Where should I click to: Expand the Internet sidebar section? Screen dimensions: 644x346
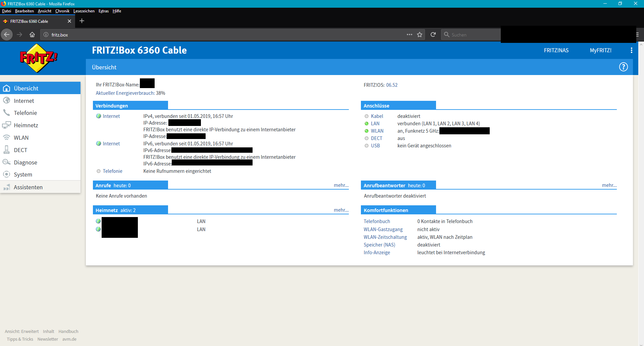coord(24,101)
